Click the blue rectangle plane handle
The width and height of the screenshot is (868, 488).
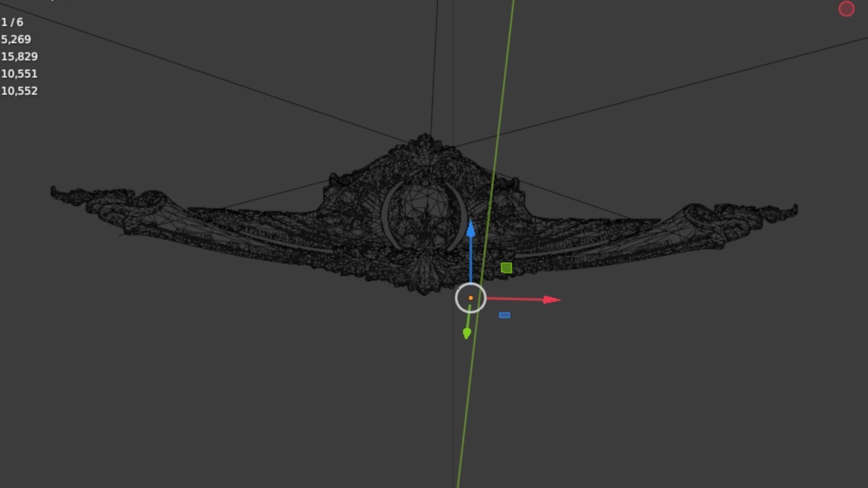505,315
